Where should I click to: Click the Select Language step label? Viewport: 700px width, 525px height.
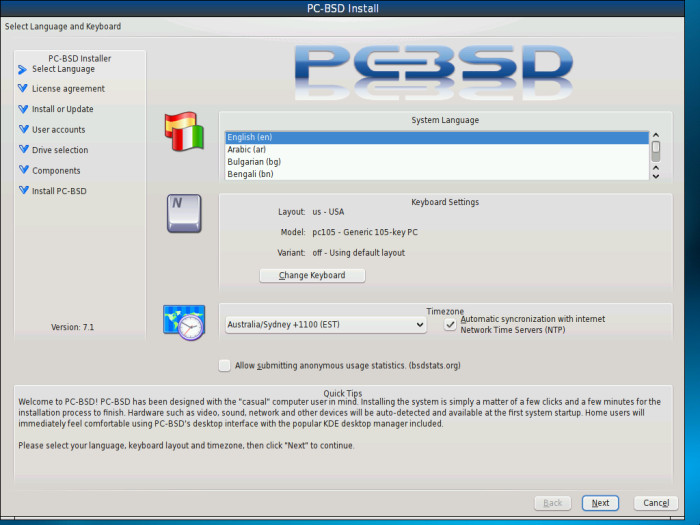coord(63,69)
